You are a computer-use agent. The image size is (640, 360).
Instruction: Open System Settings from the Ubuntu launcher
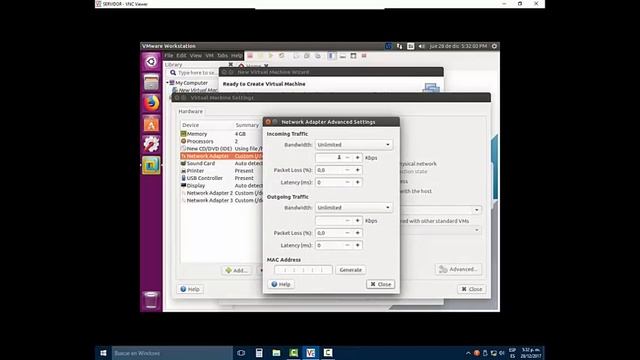tap(151, 144)
